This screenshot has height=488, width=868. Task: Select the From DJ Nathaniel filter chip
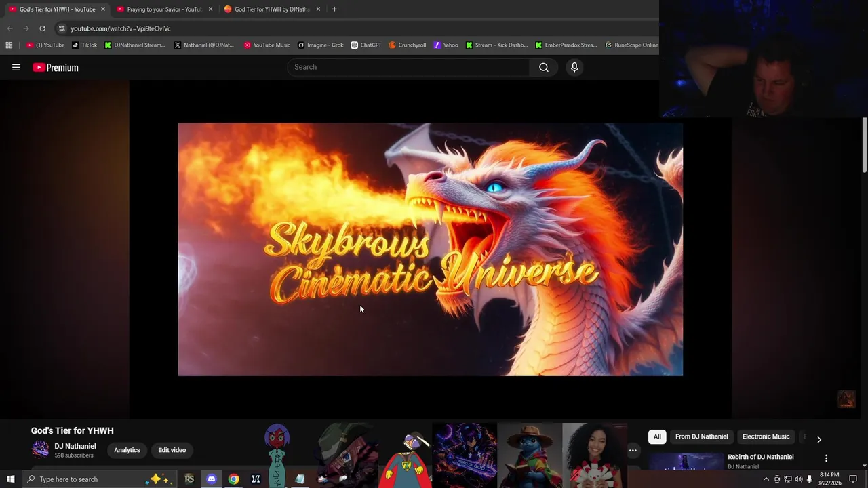pyautogui.click(x=701, y=436)
